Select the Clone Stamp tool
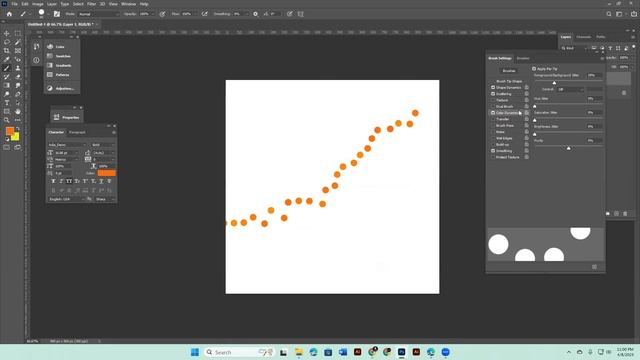The height and width of the screenshot is (360, 640). [x=18, y=68]
